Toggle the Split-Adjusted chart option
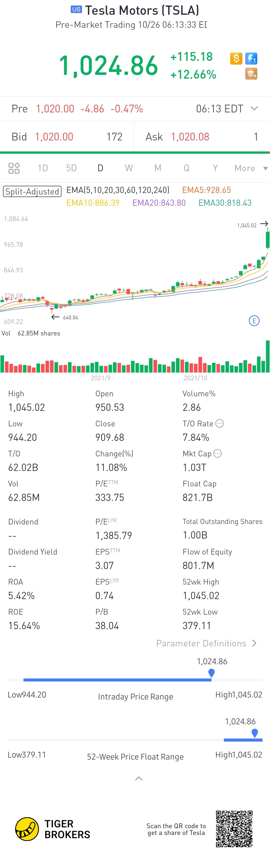Image resolution: width=270 pixels, height=868 pixels. tap(32, 191)
